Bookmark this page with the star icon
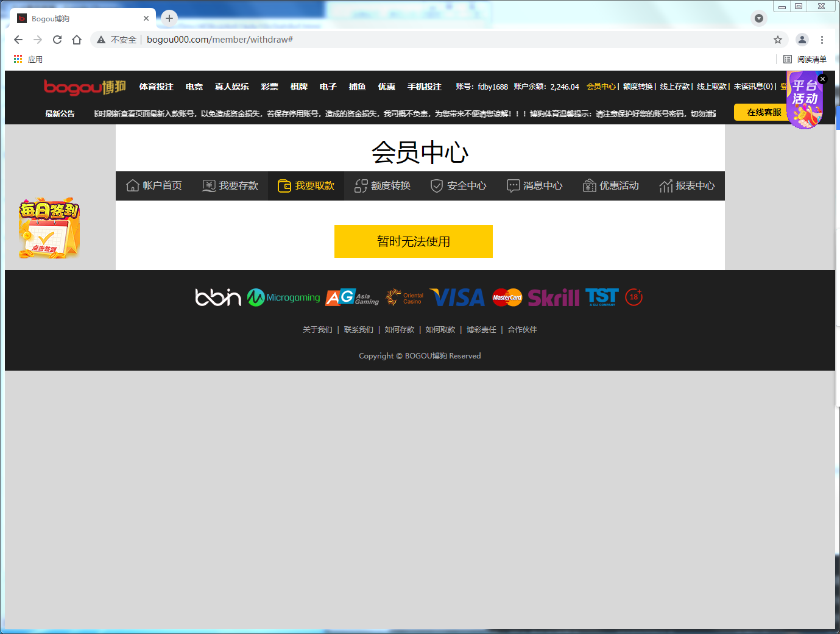 pyautogui.click(x=778, y=40)
